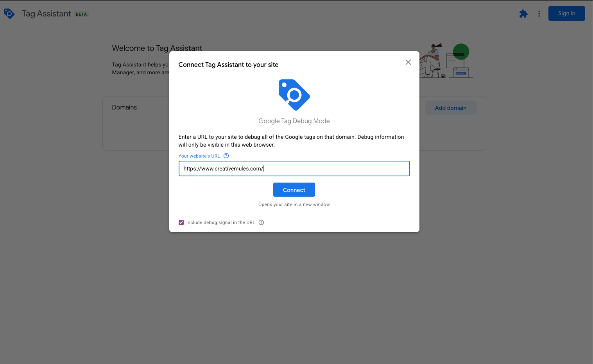The image size is (593, 364).
Task: Click the help icon next to Your website's URL
Action: point(226,156)
